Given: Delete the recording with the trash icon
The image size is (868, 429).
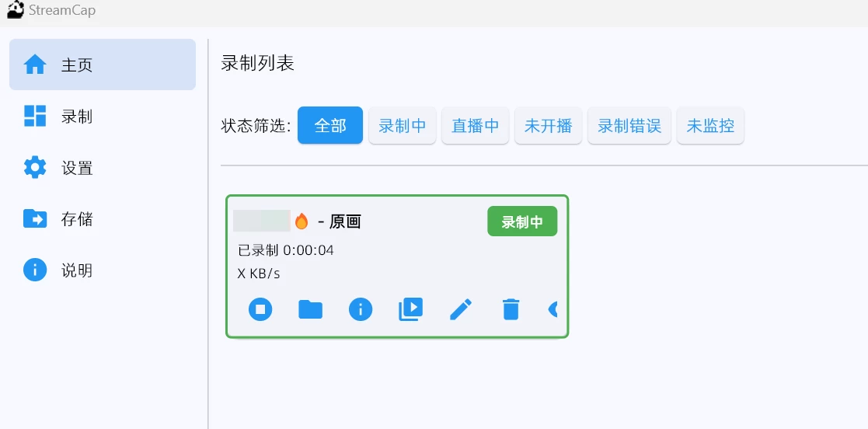Looking at the screenshot, I should 511,309.
